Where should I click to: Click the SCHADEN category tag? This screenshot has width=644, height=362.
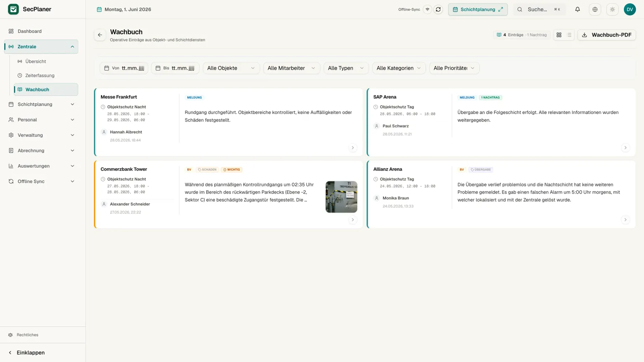click(207, 169)
